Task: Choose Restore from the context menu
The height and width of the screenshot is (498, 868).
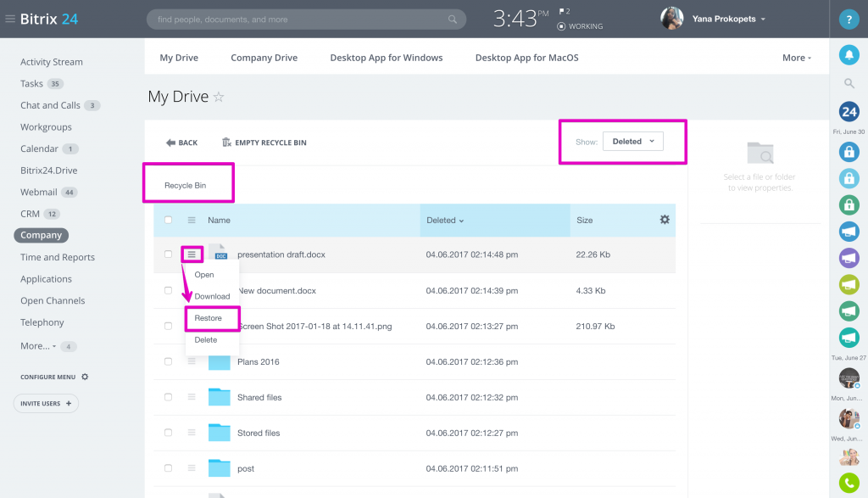Action: point(209,318)
